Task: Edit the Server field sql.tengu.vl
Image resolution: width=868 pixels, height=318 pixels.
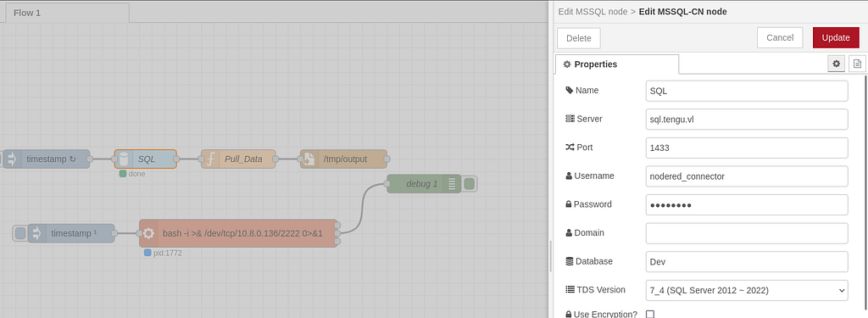Action: pos(747,119)
